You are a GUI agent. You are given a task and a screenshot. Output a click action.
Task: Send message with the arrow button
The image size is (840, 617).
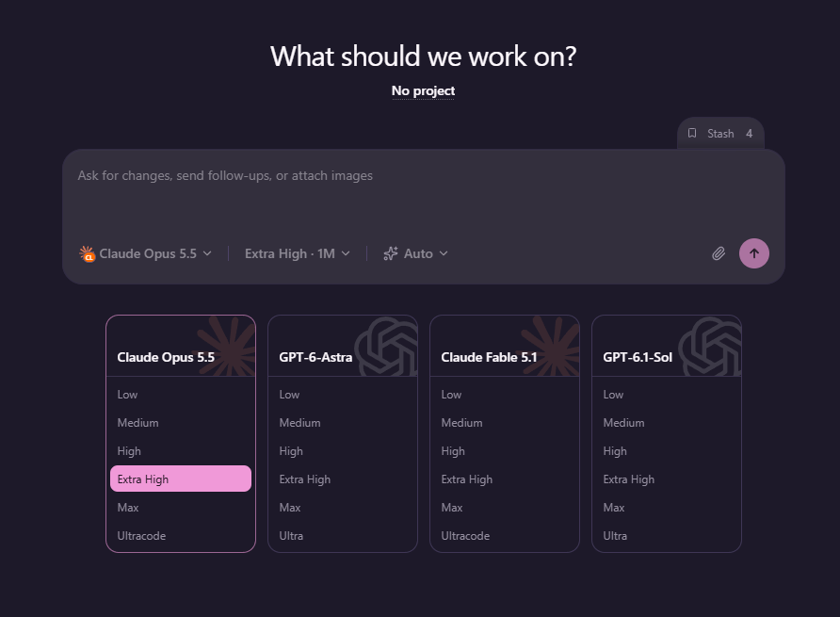(753, 253)
